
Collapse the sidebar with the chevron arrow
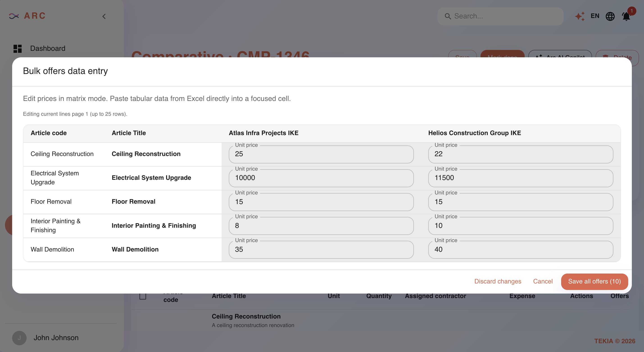pos(104,16)
